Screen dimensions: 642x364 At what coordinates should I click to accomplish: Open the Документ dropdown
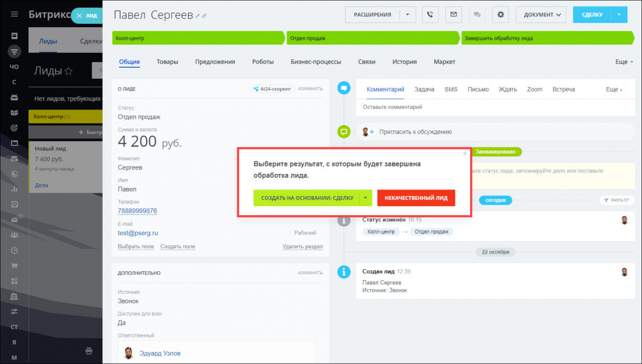[541, 15]
